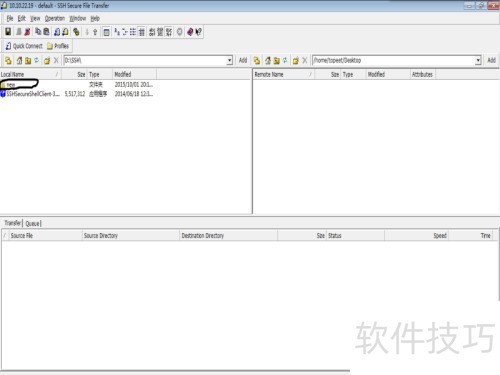Click Add next to local path
Viewport: 500px width, 375px height.
[x=243, y=60]
